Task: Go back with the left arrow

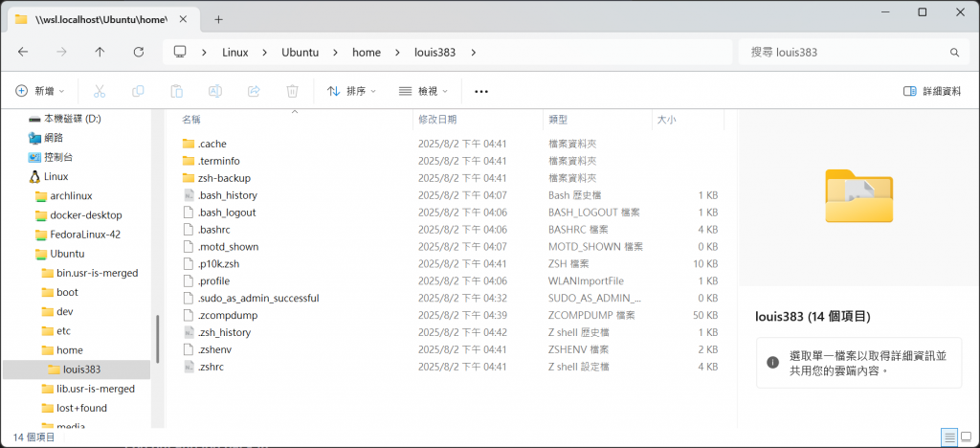Action: (x=23, y=53)
